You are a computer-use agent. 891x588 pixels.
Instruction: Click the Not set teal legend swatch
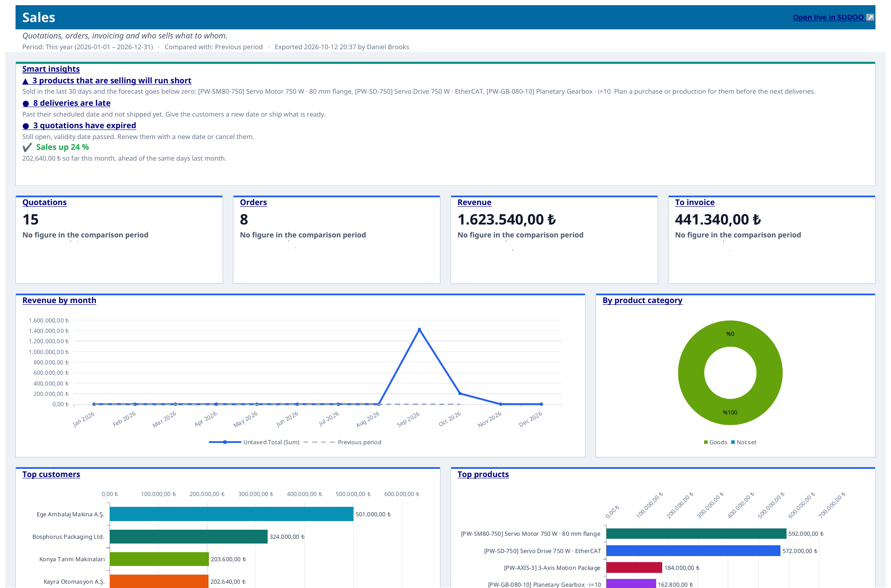733,442
